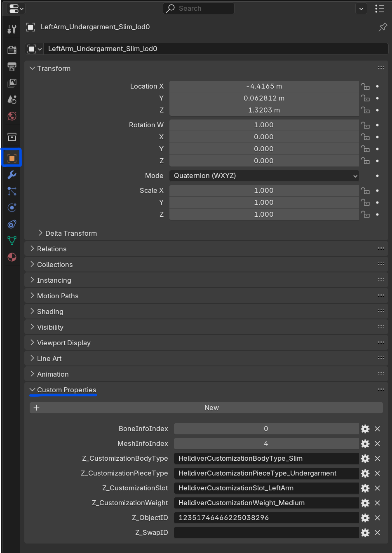
Task: Open the Quaternion (WXYZ) rotation mode dropdown
Action: click(x=264, y=176)
